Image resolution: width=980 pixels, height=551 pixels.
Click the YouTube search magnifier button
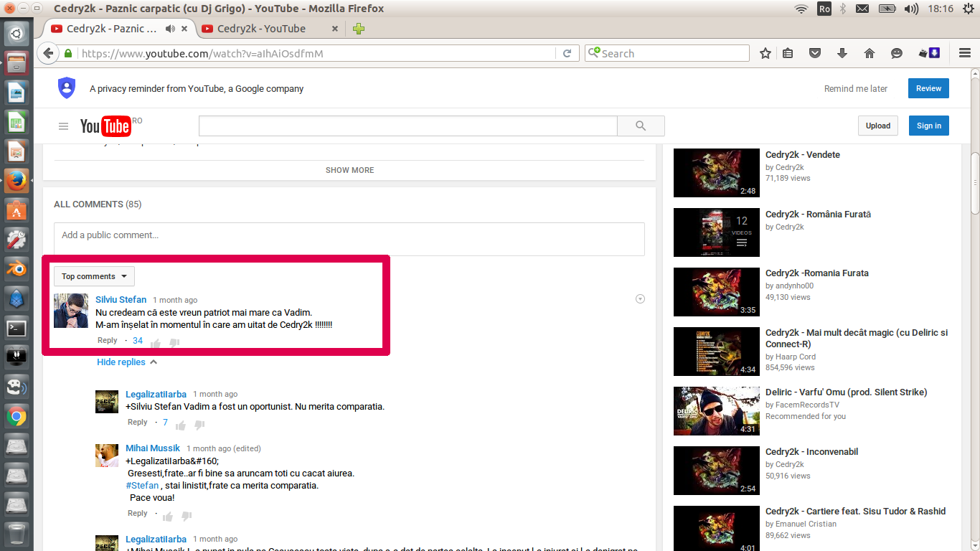coord(641,126)
